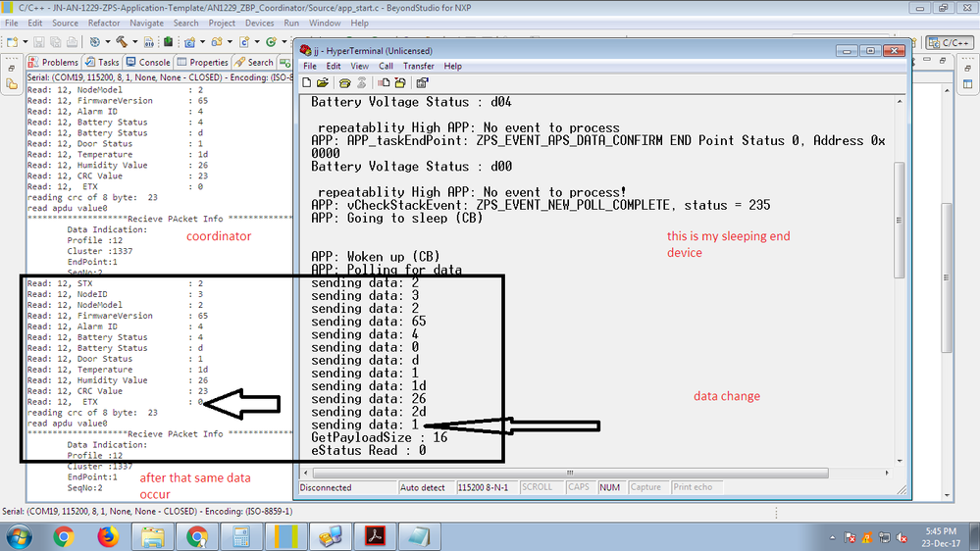Click Save icon in BeyondStudio toolbar
This screenshot has height=551, width=980.
tap(39, 42)
